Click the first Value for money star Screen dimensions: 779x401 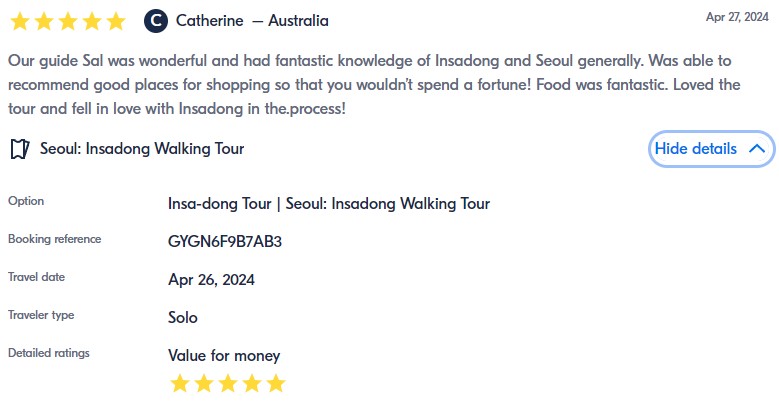point(180,383)
